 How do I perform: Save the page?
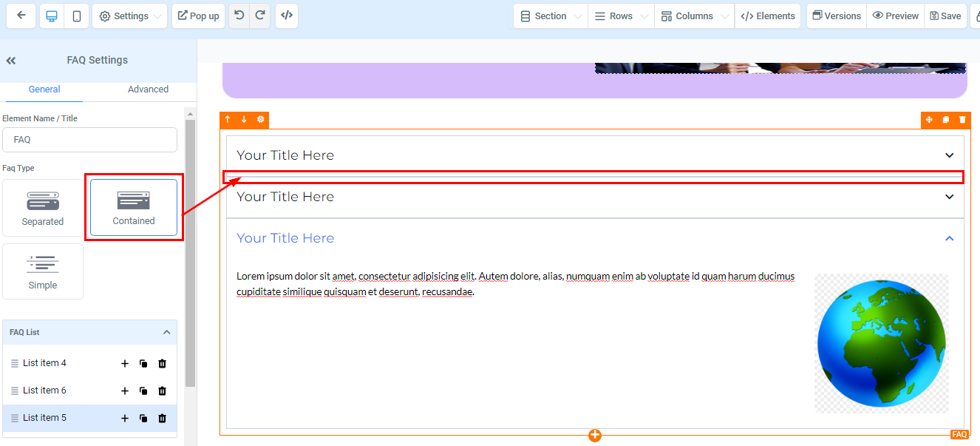click(x=945, y=16)
